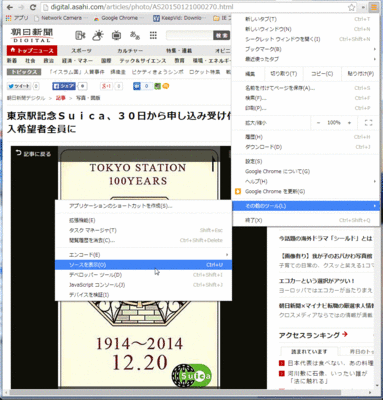Expand the ブックマーク(B) submenu
383x400 pixels.
305,49
